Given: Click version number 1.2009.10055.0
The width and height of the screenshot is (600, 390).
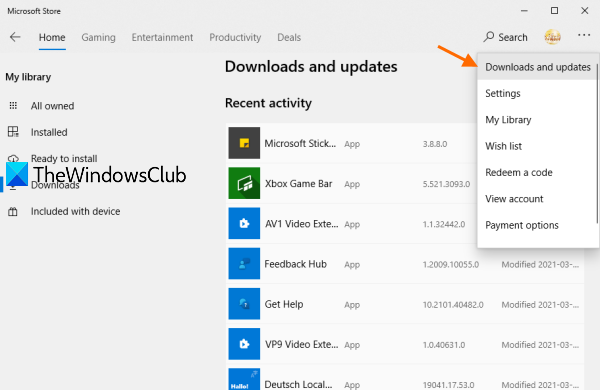Looking at the screenshot, I should [451, 264].
